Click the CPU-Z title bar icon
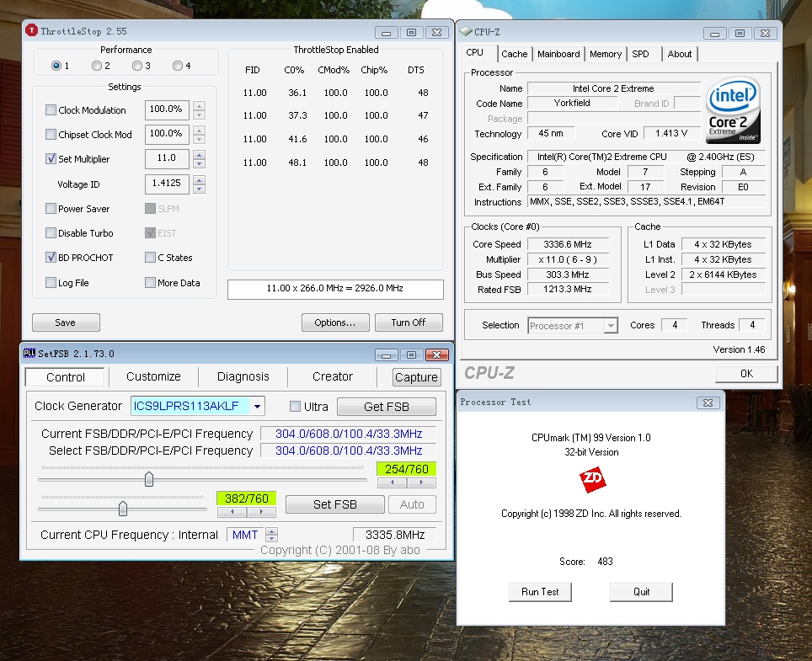This screenshot has height=661, width=812. pyautogui.click(x=466, y=31)
